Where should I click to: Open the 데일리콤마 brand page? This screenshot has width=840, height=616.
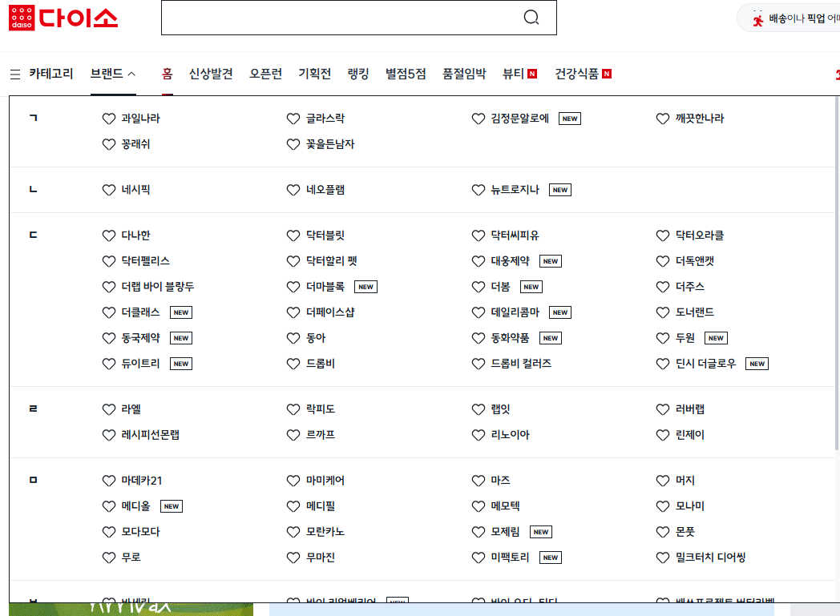[515, 312]
